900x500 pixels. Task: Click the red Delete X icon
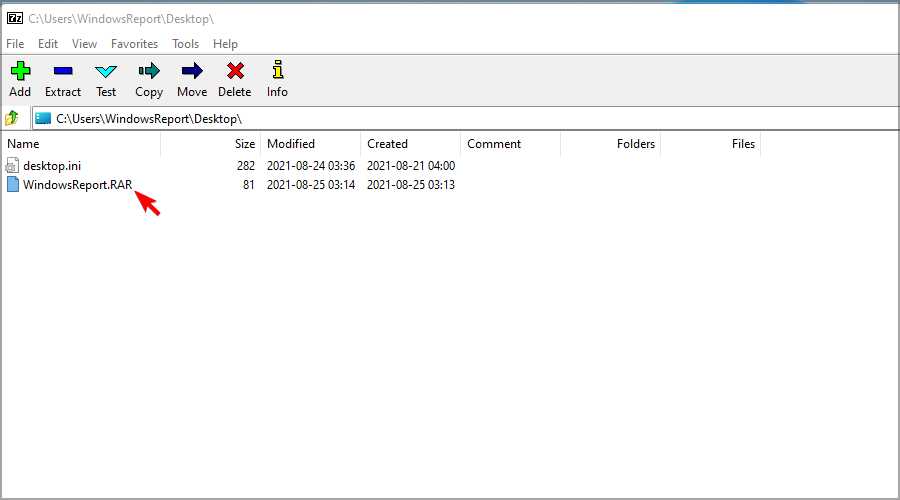(235, 71)
